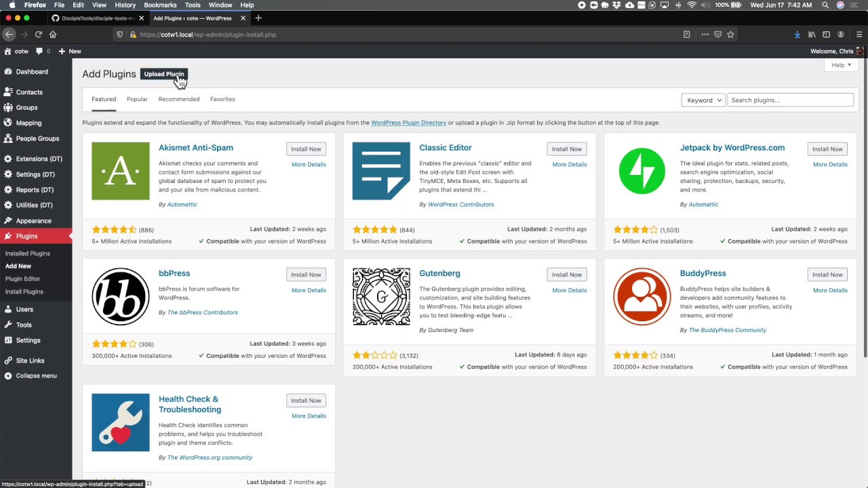The image size is (868, 488).
Task: Switch to the Featured tab
Action: point(104,100)
